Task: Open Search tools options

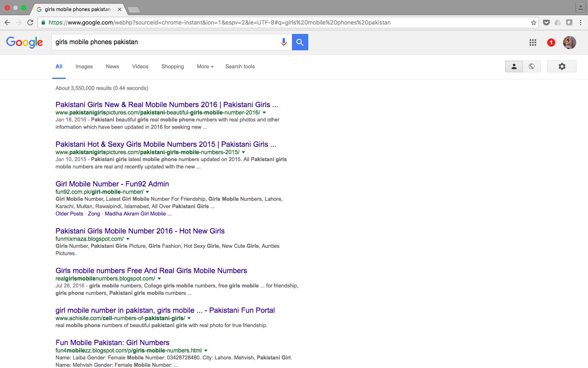Action: click(240, 67)
